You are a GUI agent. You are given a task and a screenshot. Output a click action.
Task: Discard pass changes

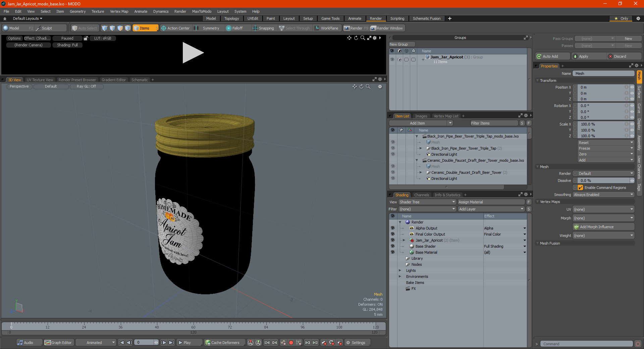click(624, 56)
